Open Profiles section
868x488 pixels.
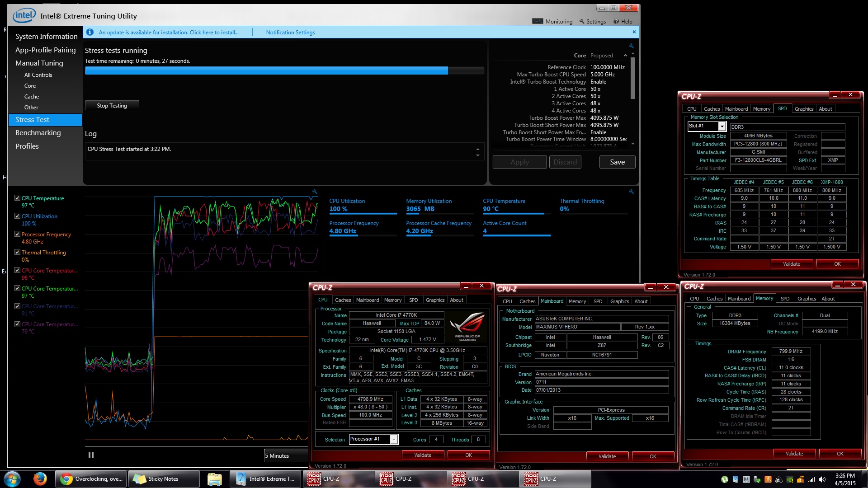click(x=27, y=146)
